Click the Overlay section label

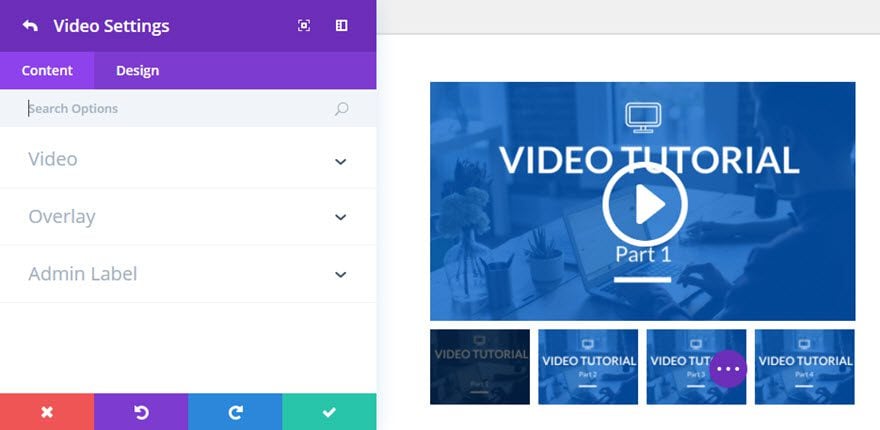point(62,217)
